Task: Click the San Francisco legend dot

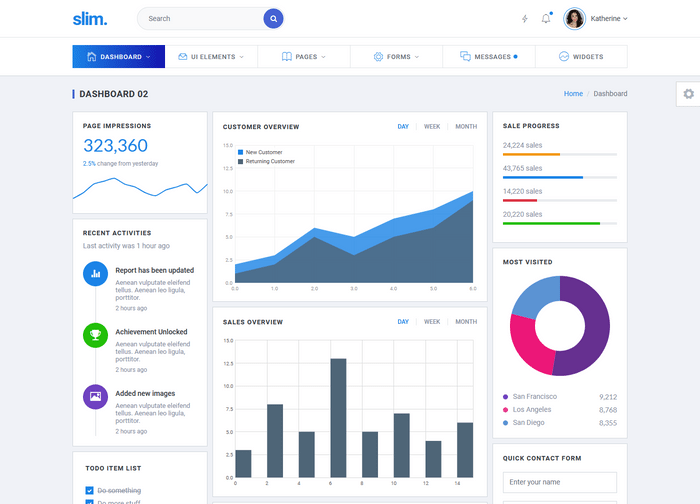Action: [x=505, y=397]
